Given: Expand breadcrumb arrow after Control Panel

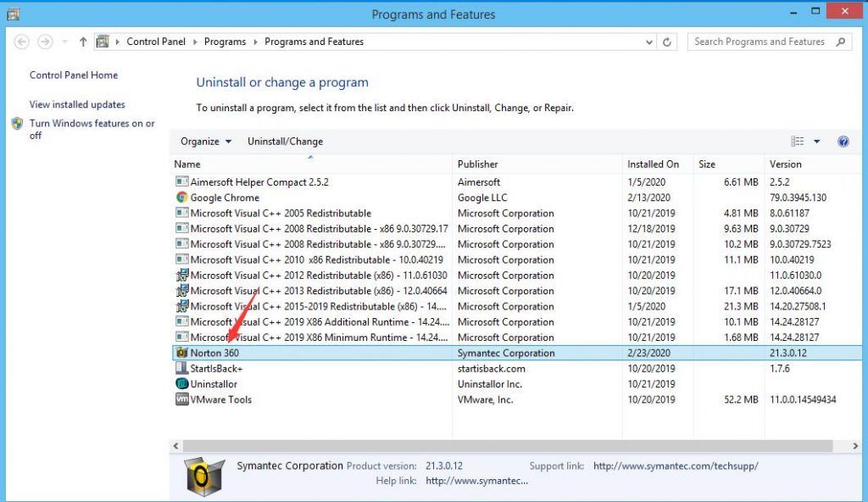Looking at the screenshot, I should coord(195,42).
